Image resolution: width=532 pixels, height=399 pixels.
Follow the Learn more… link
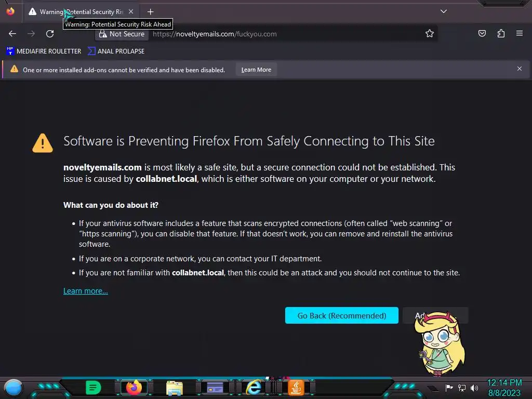point(86,291)
